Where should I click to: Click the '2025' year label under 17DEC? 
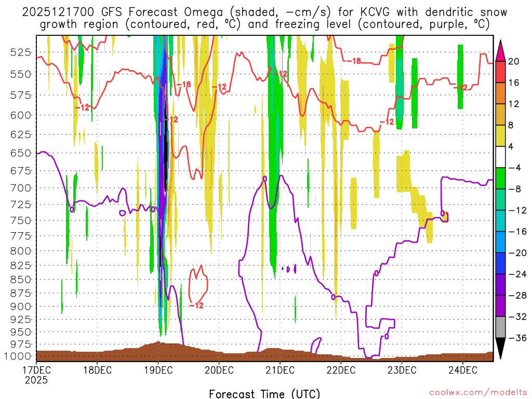point(36,380)
